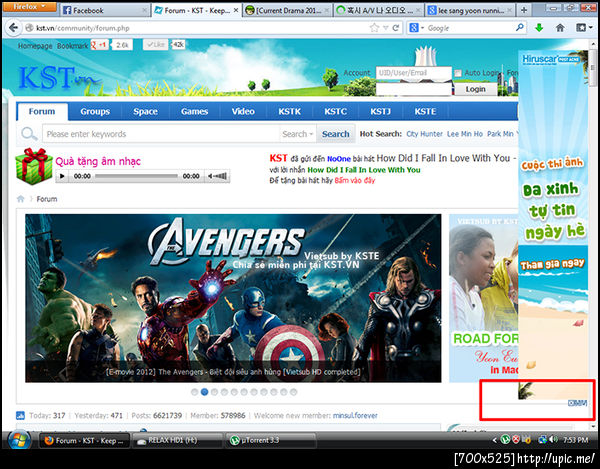Click the forum search magnifier icon

click(x=29, y=134)
